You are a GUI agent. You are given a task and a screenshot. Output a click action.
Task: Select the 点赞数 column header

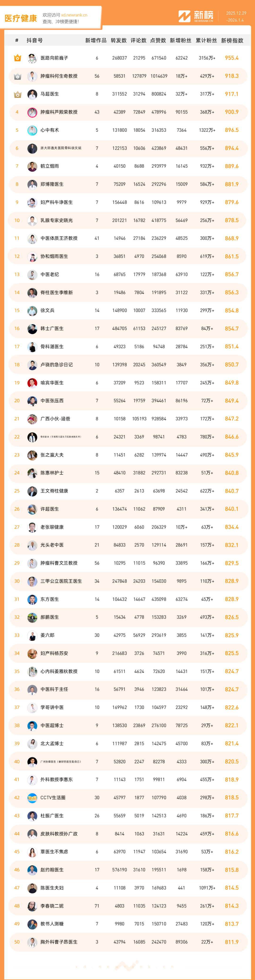point(158,40)
